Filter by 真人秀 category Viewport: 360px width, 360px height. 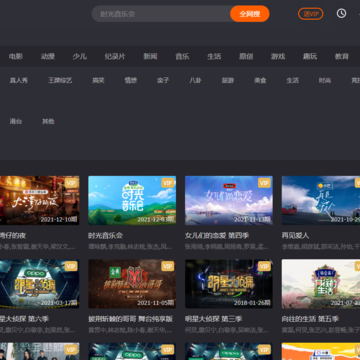[x=19, y=80]
